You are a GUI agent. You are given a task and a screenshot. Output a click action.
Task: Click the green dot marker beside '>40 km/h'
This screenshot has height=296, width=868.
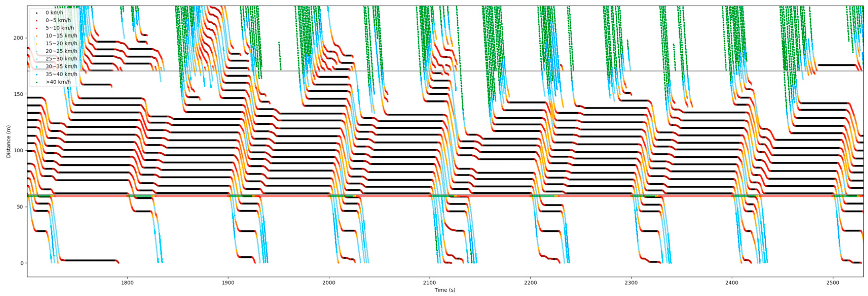[x=36, y=82]
